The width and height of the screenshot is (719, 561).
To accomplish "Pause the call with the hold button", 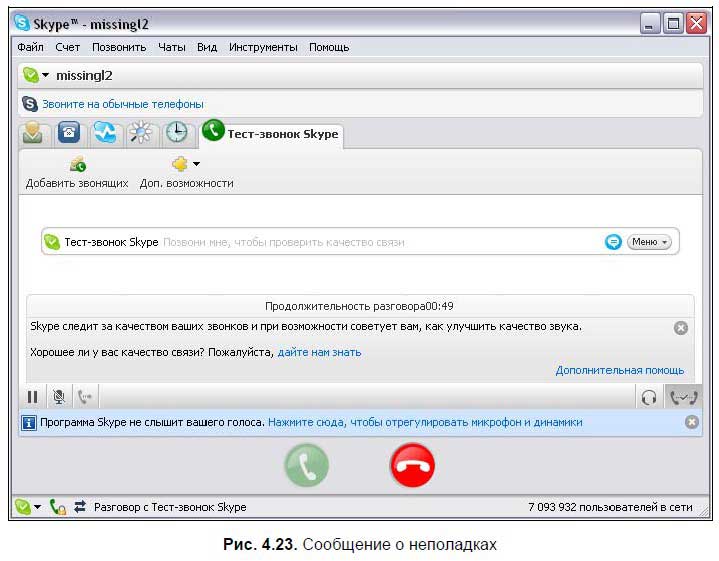I will [33, 397].
